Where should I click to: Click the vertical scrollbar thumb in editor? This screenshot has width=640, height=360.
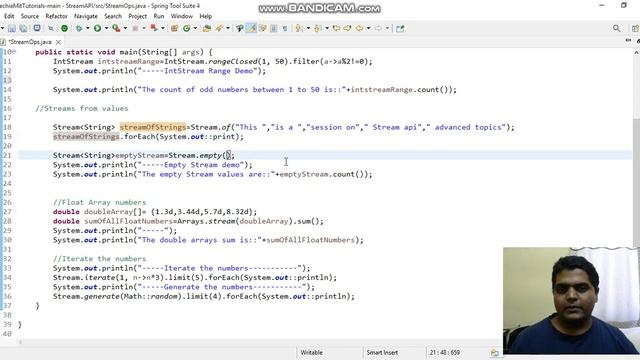636,182
